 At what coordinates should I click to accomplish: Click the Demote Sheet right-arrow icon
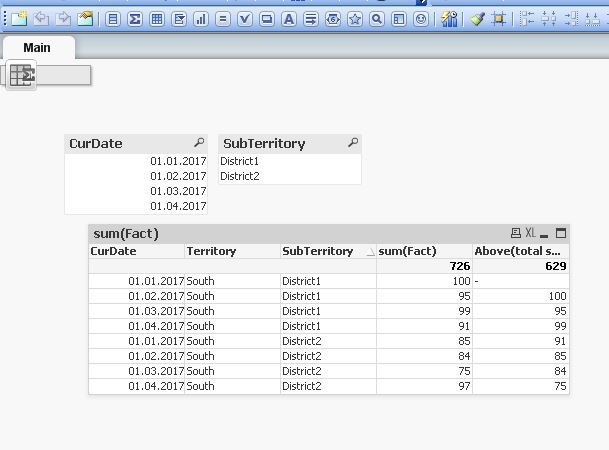pos(63,19)
